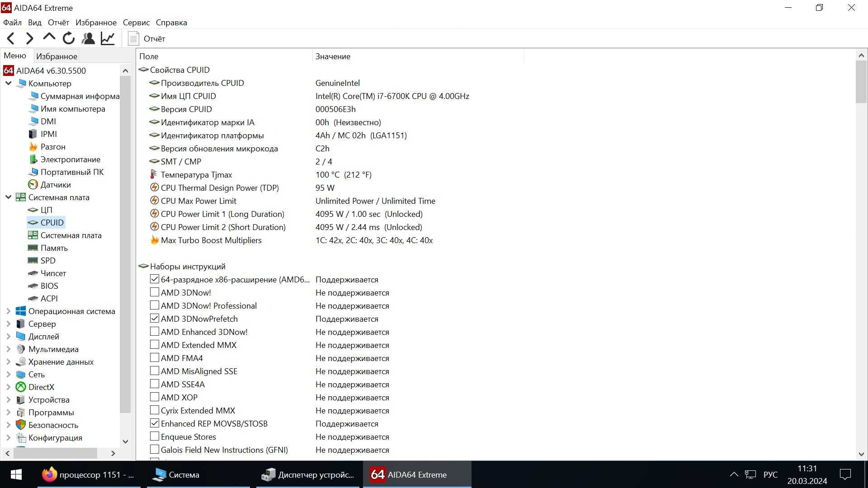Image resolution: width=868 pixels, height=488 pixels.
Task: Toggle the AMD 3DNow! checkbox
Action: click(155, 292)
